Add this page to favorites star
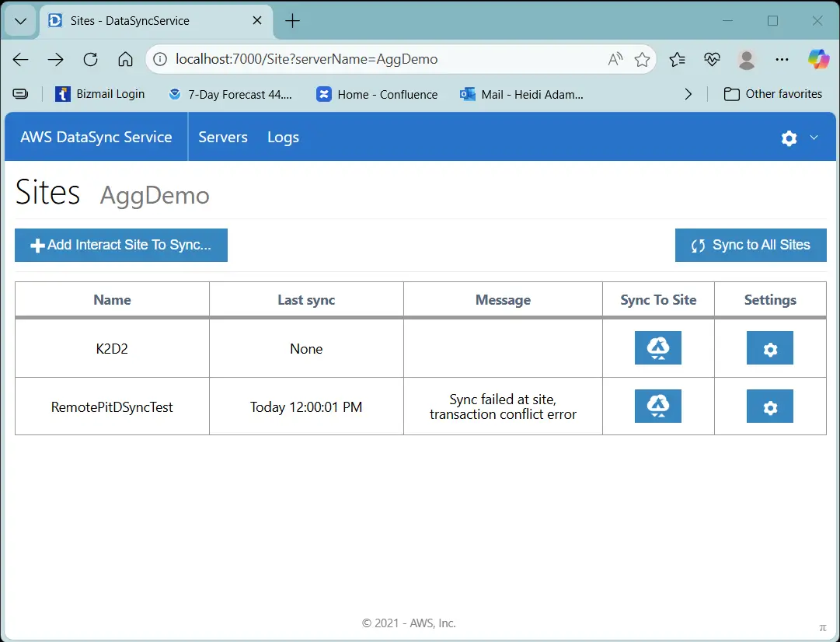 pos(642,59)
